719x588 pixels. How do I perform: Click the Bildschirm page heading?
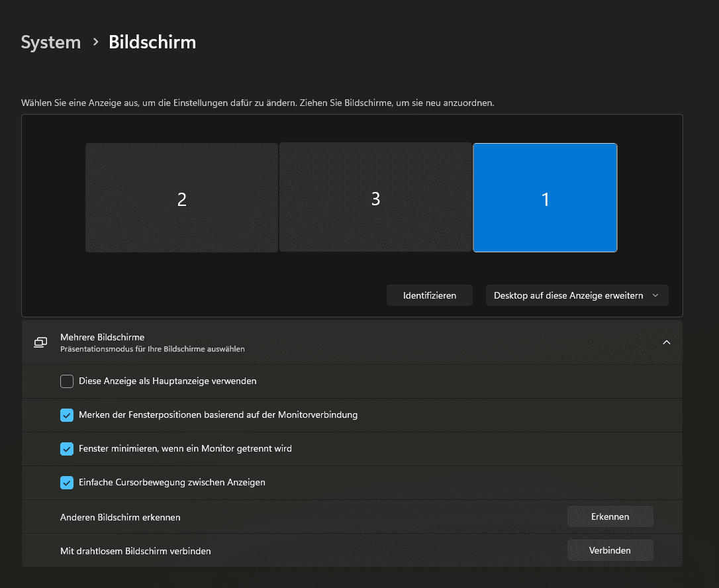pos(152,42)
